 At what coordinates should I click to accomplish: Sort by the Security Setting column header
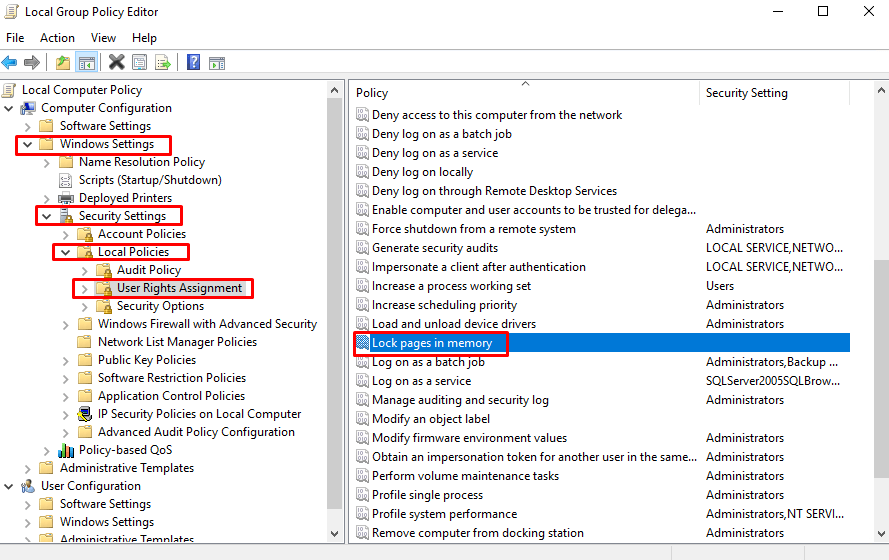[x=746, y=93]
